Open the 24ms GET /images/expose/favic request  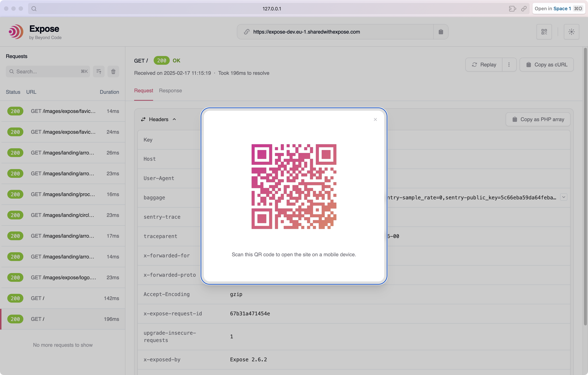[x=63, y=132]
